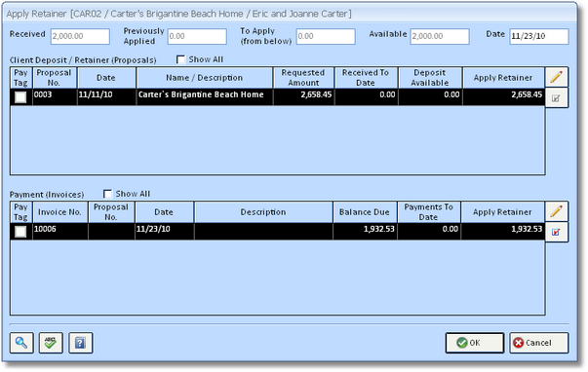Click the Proposal No. header in proposals table
Image resolution: width=588 pixels, height=372 pixels.
[55, 78]
